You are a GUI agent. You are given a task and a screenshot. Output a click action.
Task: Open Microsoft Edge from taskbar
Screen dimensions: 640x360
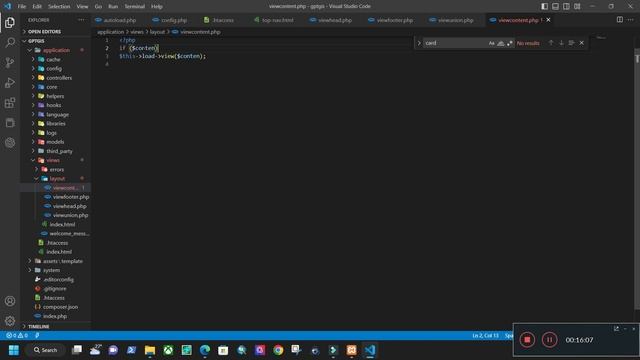pos(205,350)
